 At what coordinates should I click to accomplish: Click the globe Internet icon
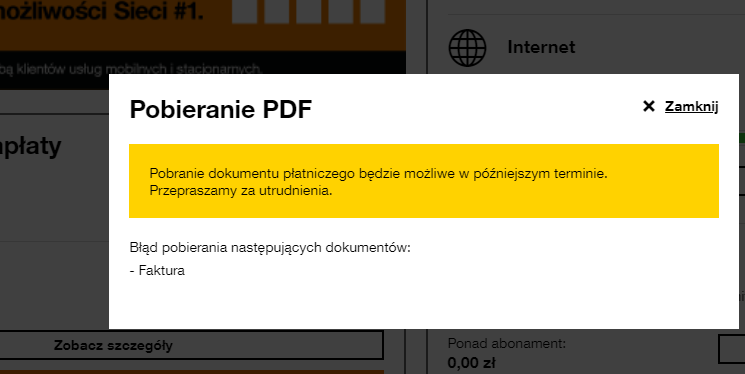pyautogui.click(x=467, y=48)
